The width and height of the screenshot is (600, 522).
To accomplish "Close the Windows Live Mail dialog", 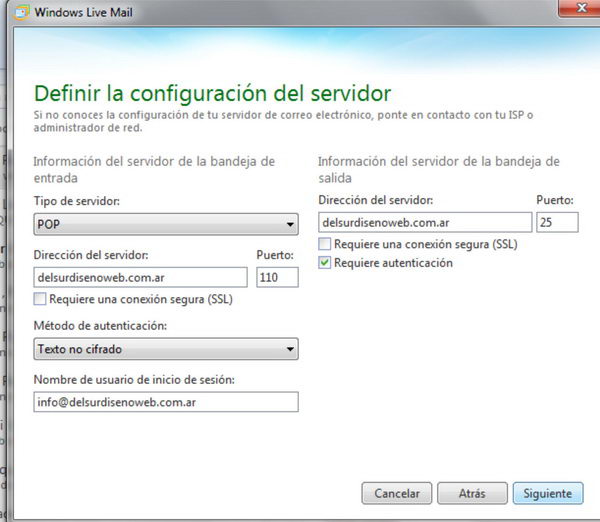I will [580, 8].
